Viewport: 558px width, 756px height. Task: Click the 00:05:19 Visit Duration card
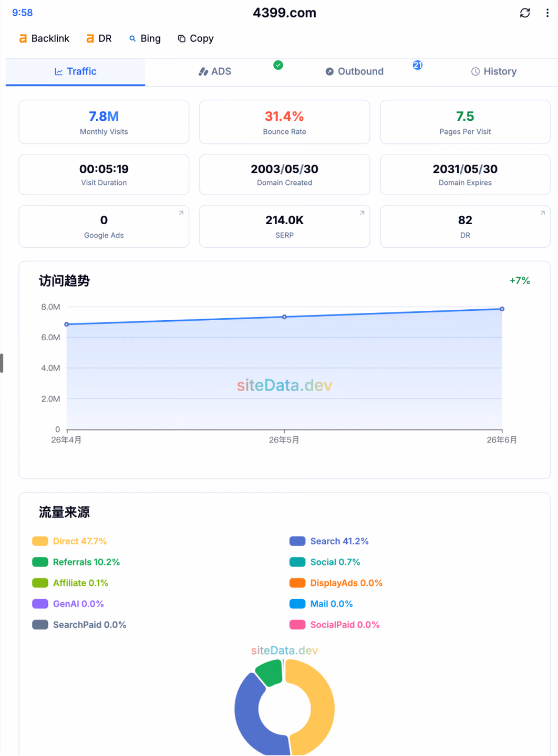[x=104, y=174]
